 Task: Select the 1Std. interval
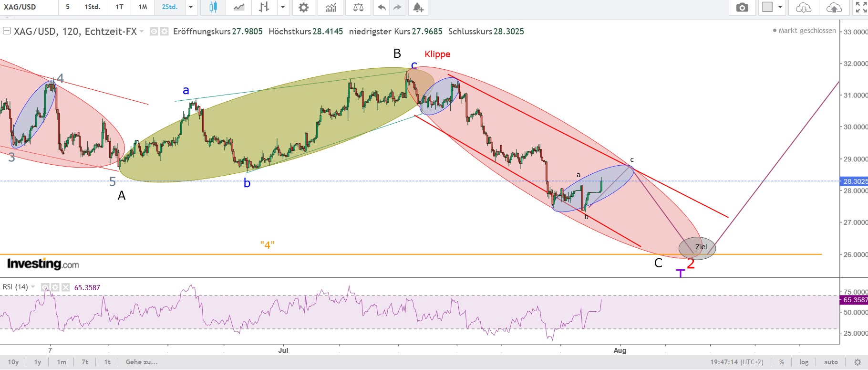(93, 7)
